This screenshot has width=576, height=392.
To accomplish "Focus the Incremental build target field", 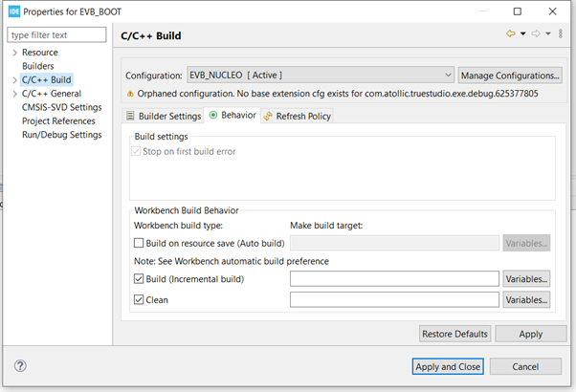I will pos(394,279).
